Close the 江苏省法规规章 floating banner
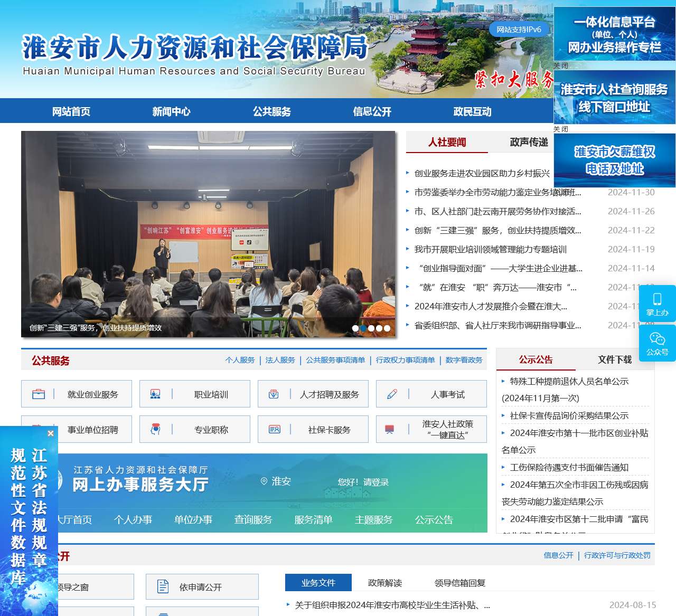Image resolution: width=676 pixels, height=616 pixels. click(x=50, y=433)
